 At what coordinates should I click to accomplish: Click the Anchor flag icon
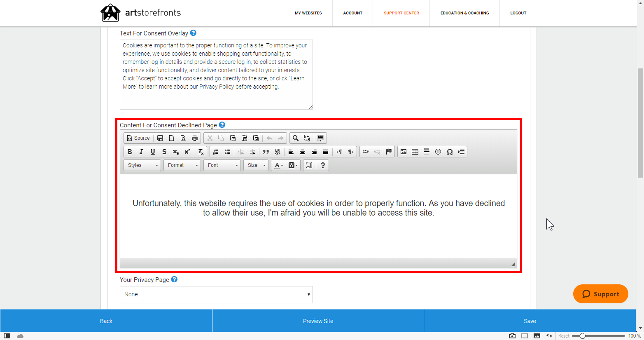tap(389, 152)
